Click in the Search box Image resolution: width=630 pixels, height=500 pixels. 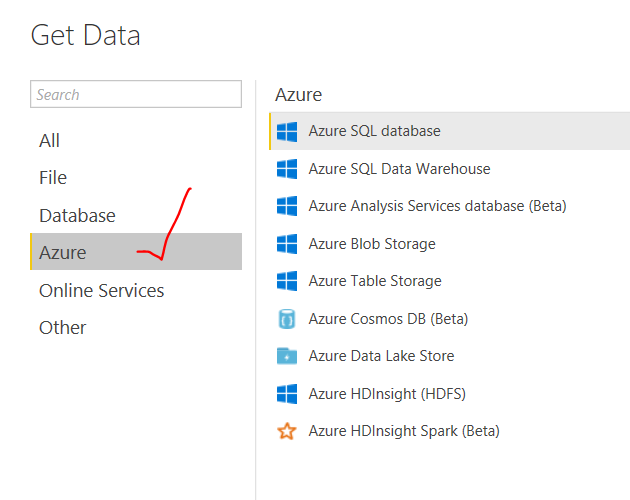pos(136,94)
